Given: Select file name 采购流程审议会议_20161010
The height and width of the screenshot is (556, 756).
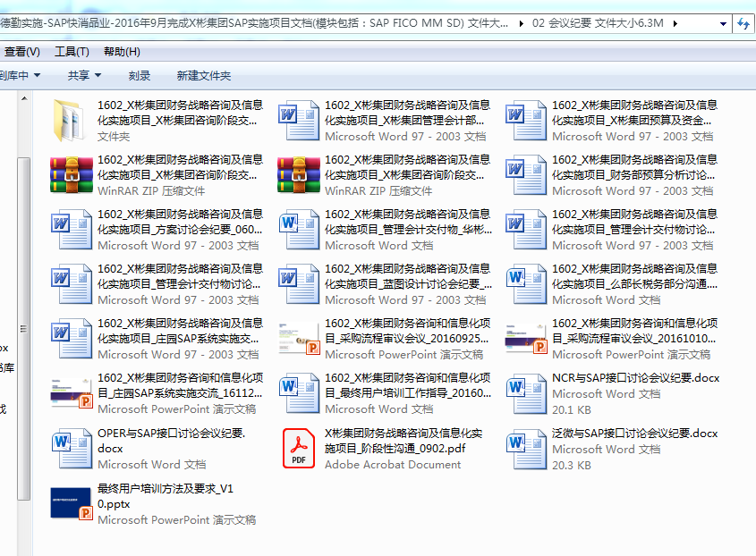Looking at the screenshot, I should (x=634, y=331).
